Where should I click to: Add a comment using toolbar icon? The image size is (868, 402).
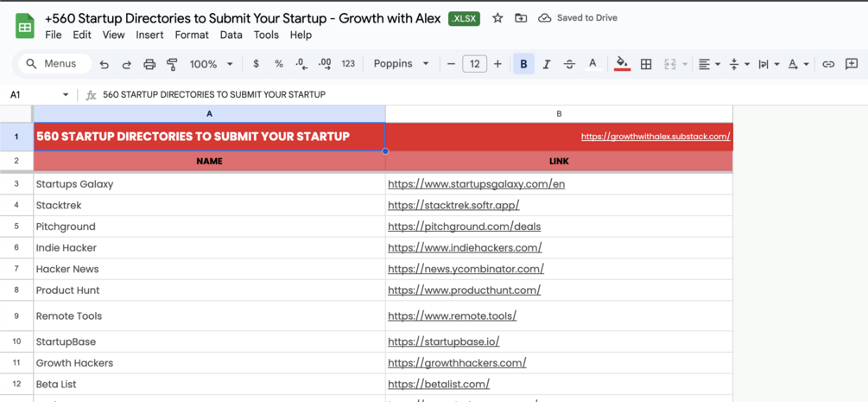click(852, 64)
